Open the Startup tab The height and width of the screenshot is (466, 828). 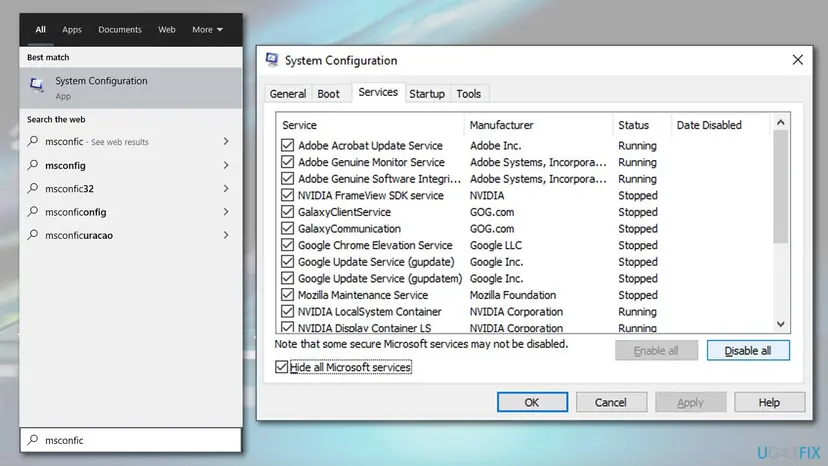tap(427, 94)
